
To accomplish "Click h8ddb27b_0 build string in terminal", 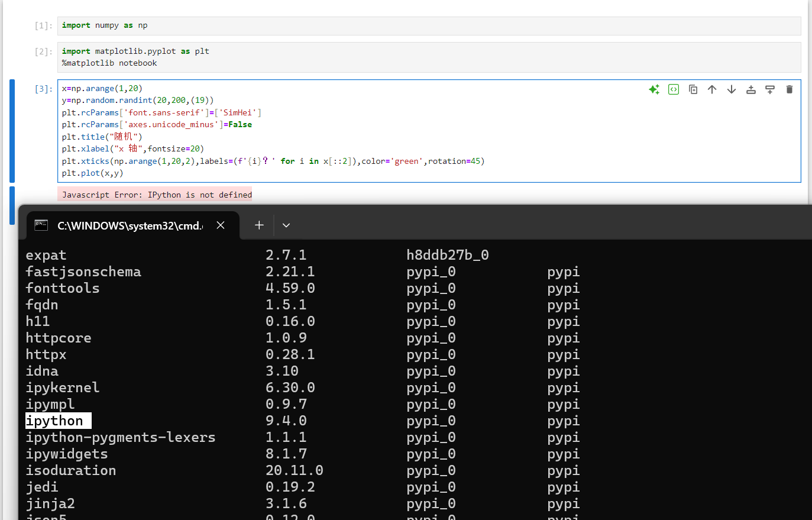I will tap(448, 255).
